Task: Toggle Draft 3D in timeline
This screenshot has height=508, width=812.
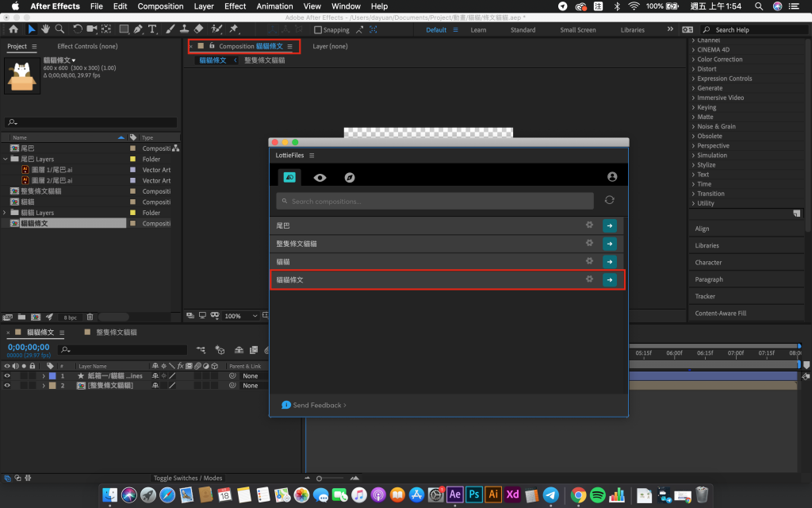Action: 220,350
